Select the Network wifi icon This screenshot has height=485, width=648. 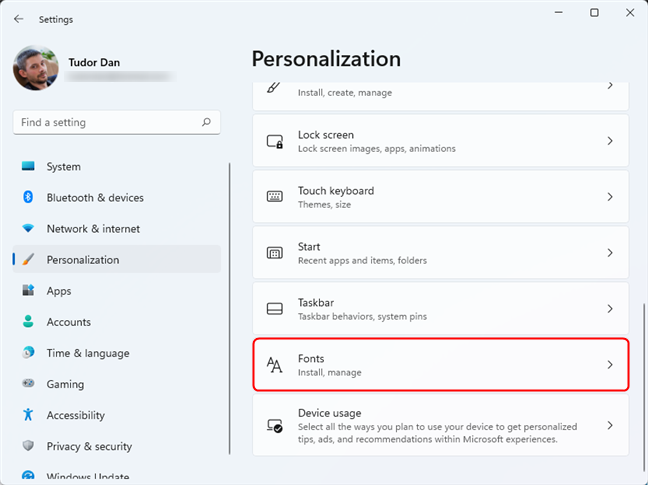pyautogui.click(x=28, y=228)
